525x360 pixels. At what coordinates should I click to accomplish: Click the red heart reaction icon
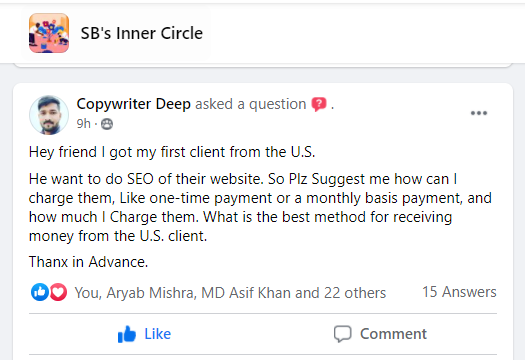[x=58, y=292]
